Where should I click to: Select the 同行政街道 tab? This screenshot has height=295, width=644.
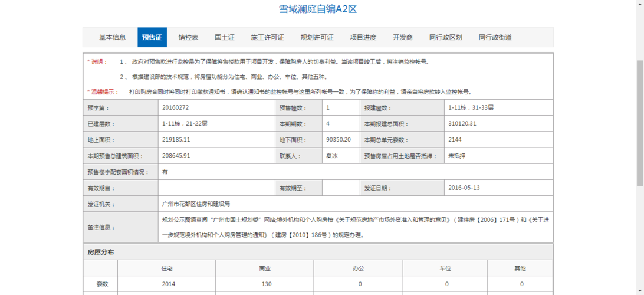pyautogui.click(x=495, y=37)
